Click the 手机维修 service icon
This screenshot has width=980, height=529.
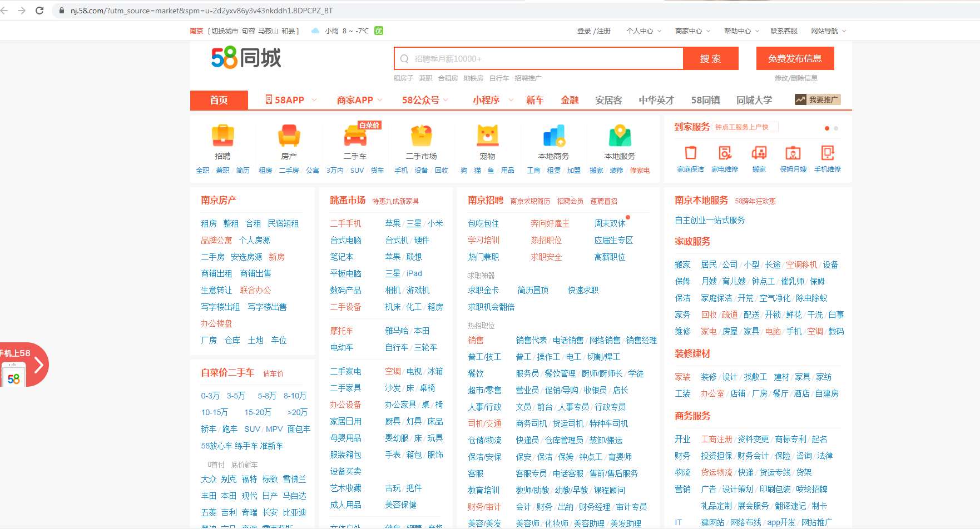pyautogui.click(x=828, y=153)
